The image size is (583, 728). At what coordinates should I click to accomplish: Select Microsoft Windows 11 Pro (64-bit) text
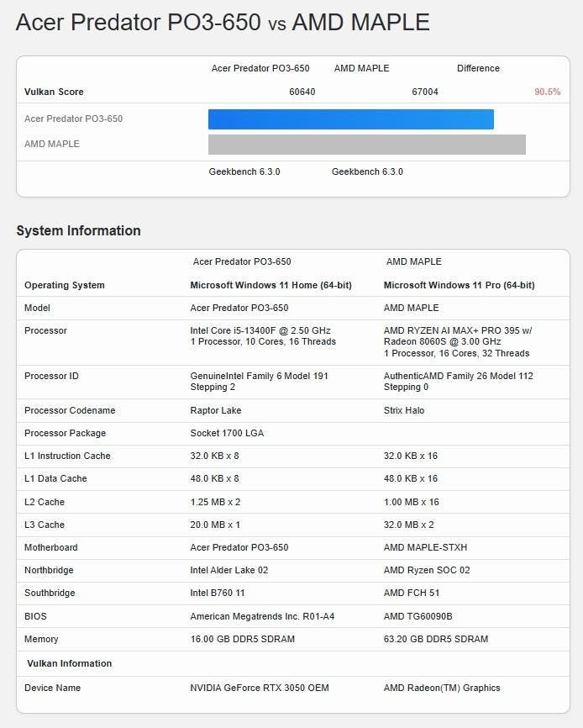coord(460,285)
